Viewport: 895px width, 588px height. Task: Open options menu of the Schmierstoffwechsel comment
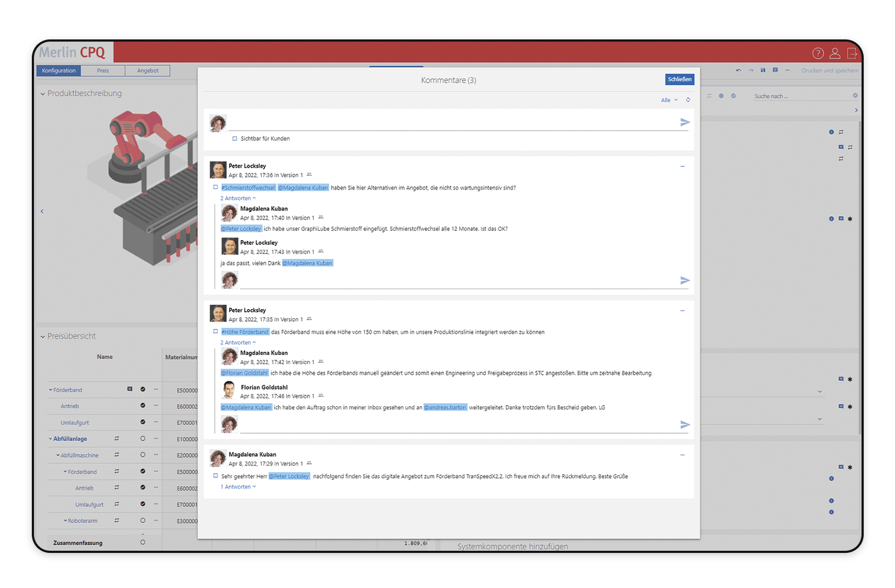pyautogui.click(x=682, y=166)
